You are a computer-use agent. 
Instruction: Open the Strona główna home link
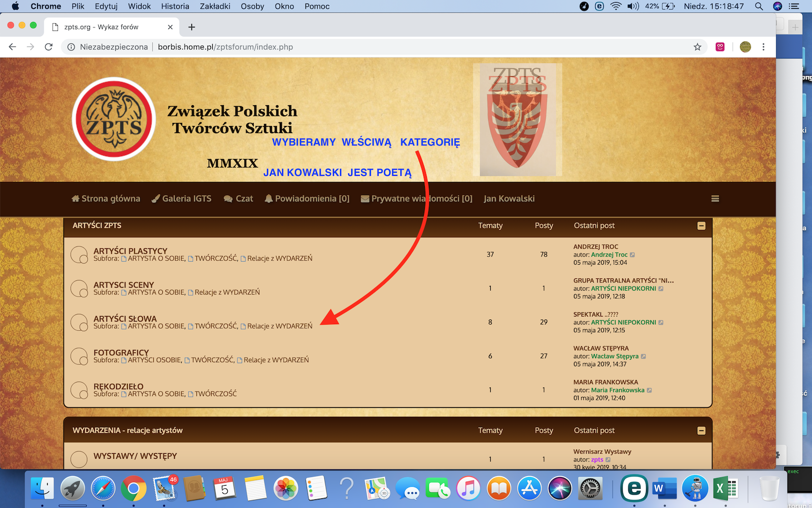[x=106, y=199]
